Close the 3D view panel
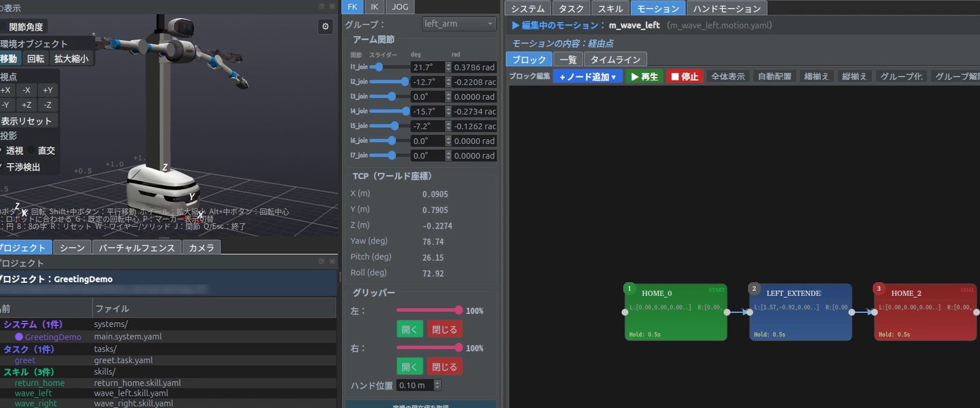 coord(333,6)
